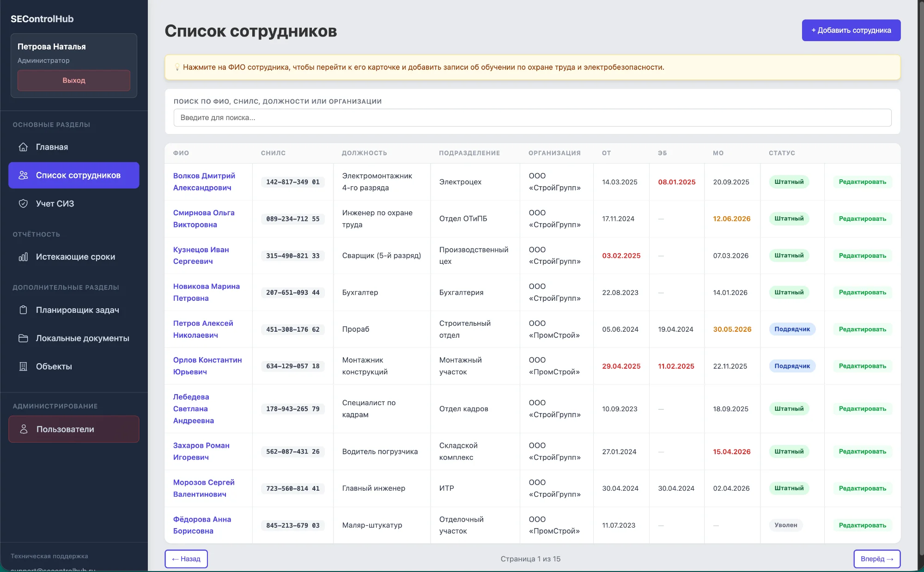This screenshot has height=572, width=924.
Task: Open the Учет СИЗ section
Action: click(74, 204)
